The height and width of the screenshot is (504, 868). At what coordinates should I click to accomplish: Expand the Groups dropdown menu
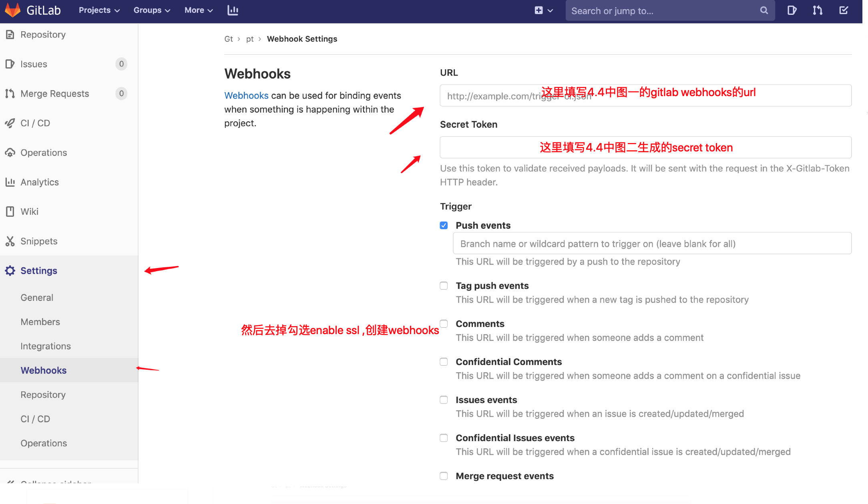click(x=151, y=10)
